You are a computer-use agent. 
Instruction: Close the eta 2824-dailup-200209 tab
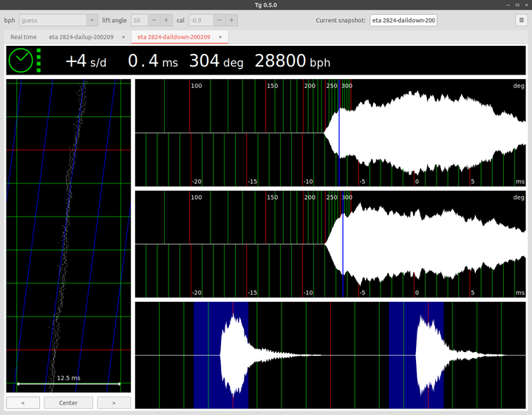(x=123, y=37)
